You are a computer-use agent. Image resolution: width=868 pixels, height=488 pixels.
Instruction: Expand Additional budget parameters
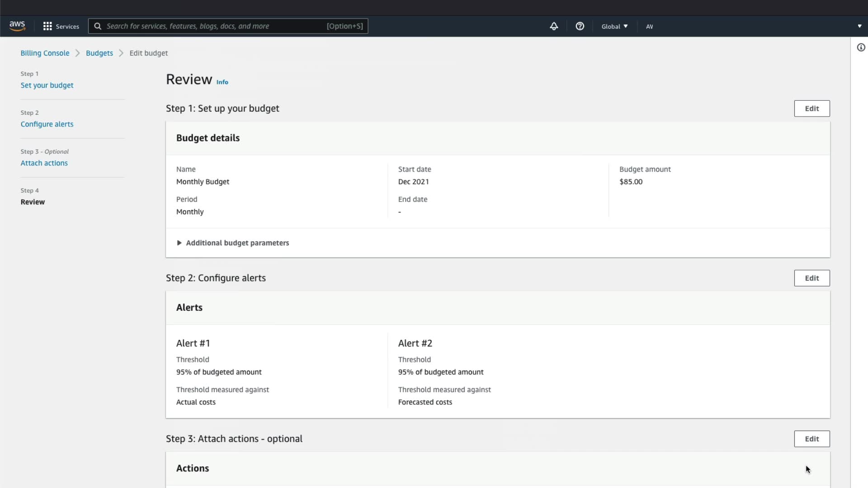(x=233, y=243)
